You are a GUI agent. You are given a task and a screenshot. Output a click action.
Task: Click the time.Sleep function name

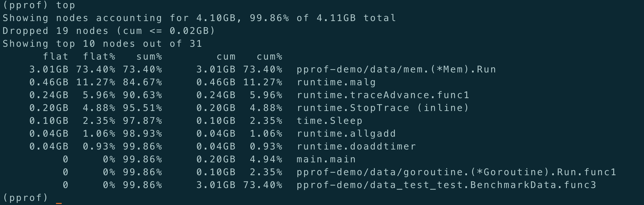[x=329, y=121]
